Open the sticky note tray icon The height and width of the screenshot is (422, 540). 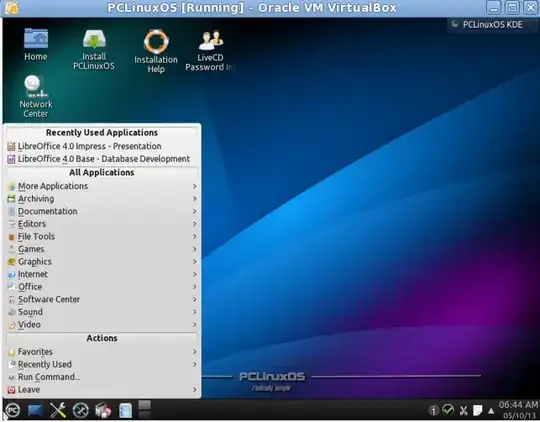coord(478,410)
